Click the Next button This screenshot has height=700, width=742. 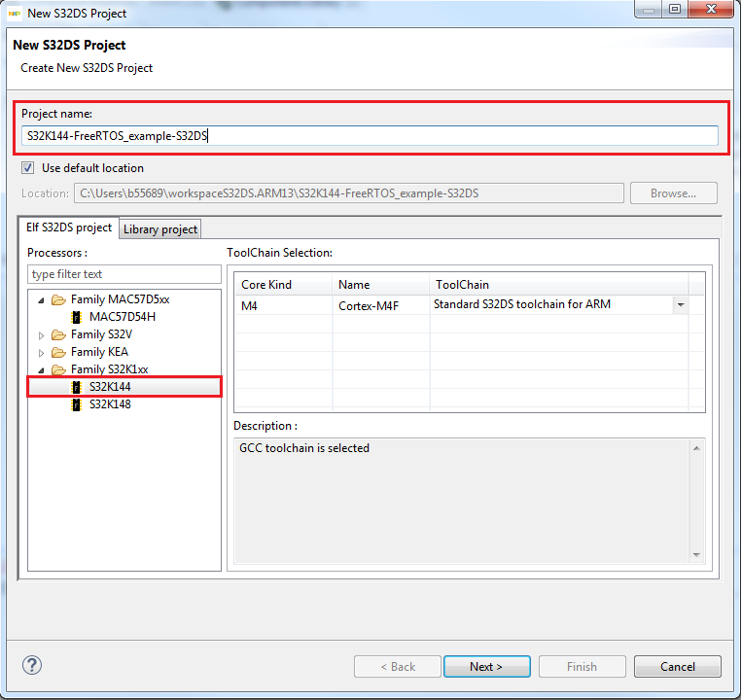coord(487,666)
